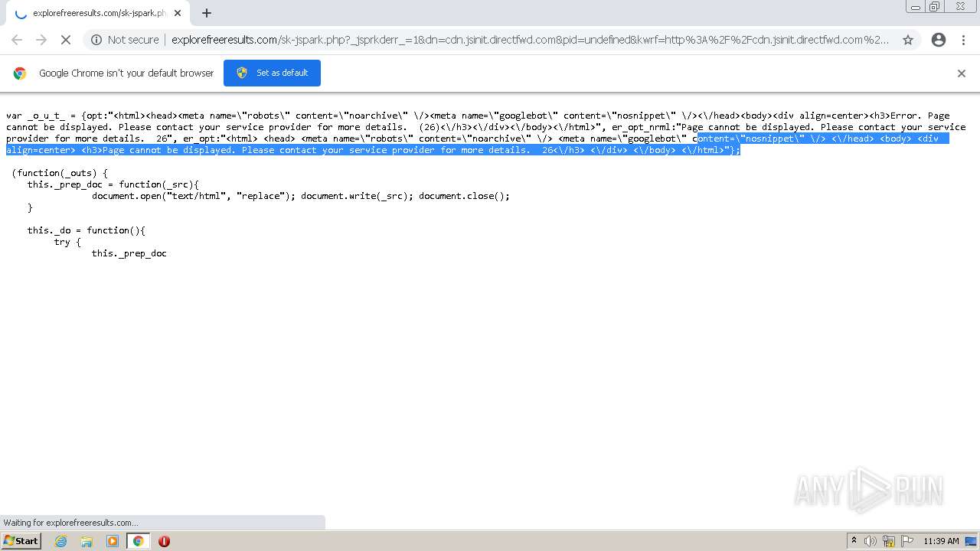Click the Set as default button
The width and height of the screenshot is (980, 551).
click(272, 73)
